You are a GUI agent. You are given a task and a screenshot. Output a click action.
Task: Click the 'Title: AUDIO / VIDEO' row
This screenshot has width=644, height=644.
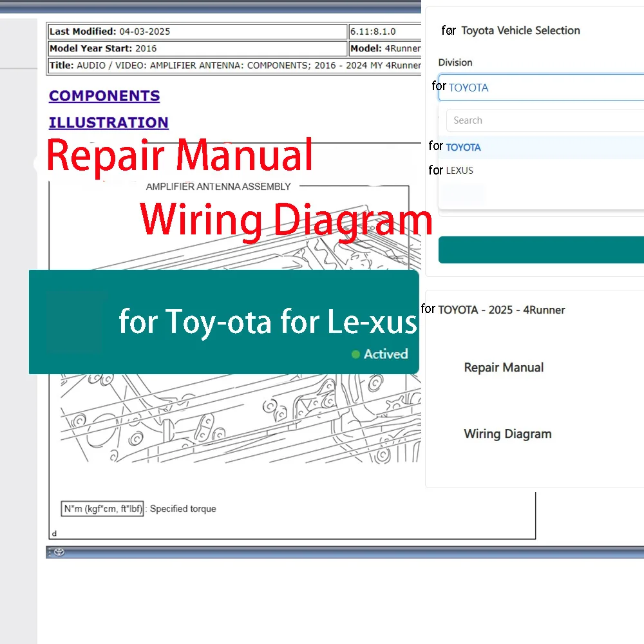point(234,65)
